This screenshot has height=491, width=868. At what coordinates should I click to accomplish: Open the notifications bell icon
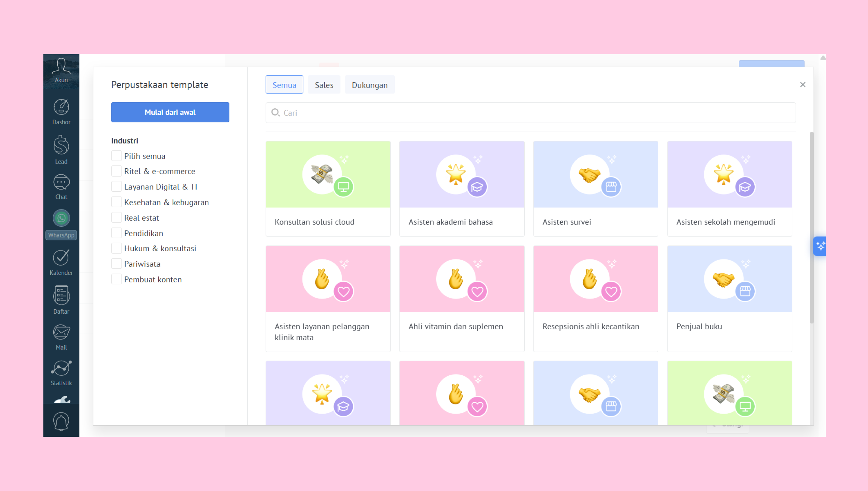(x=61, y=421)
